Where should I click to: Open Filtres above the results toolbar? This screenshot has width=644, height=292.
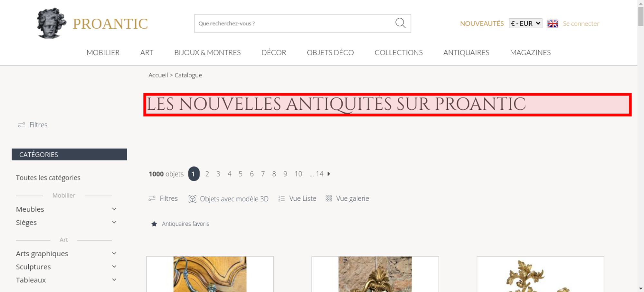(x=163, y=199)
